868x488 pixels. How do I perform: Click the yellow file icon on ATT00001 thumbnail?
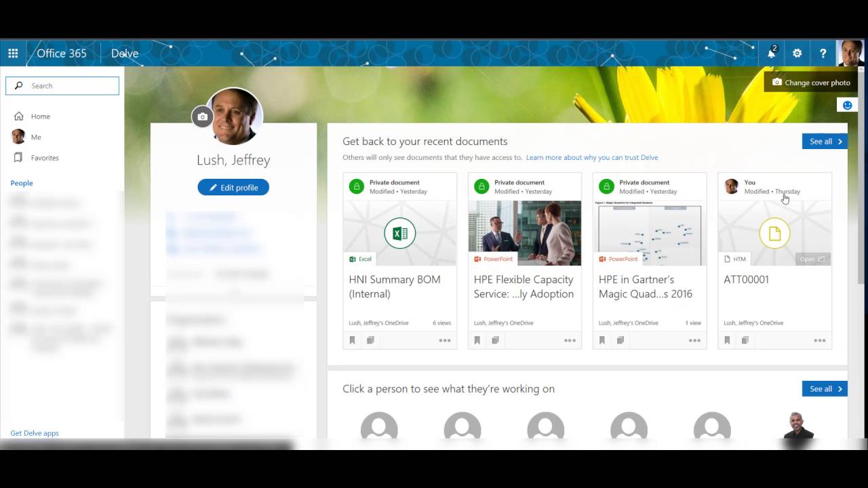(x=774, y=233)
